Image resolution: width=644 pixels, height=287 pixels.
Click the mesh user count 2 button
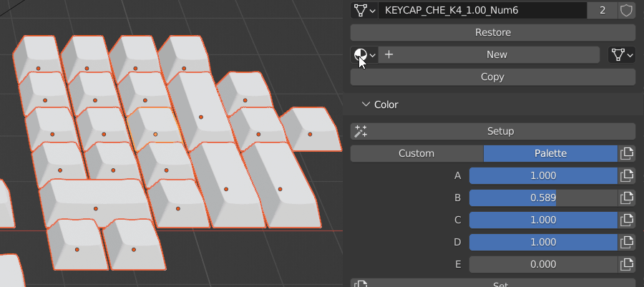click(602, 10)
